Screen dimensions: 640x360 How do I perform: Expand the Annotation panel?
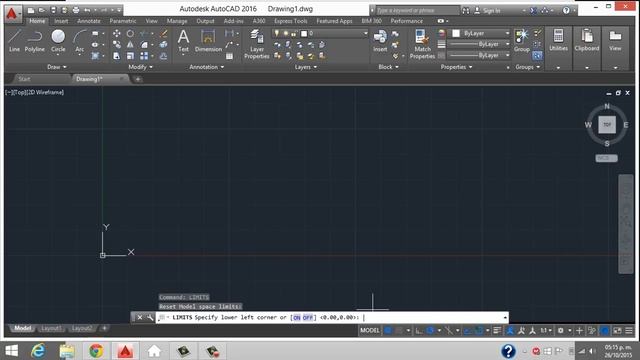207,67
